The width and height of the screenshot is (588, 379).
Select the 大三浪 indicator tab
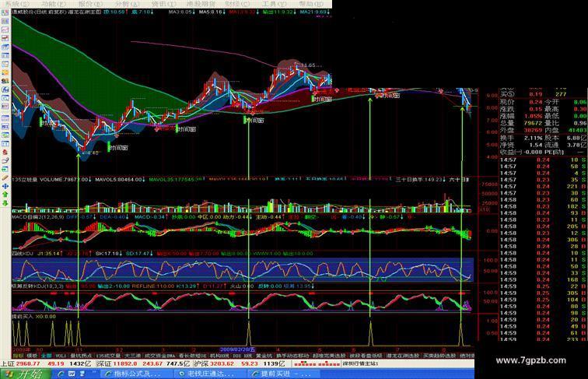(x=133, y=356)
